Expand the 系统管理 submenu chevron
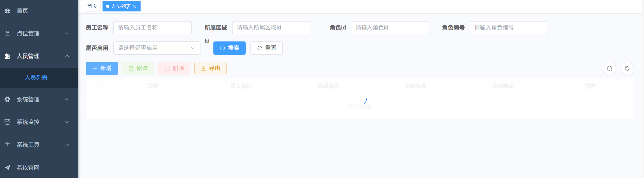Screen dimensions: 644x178 (x=67, y=99)
